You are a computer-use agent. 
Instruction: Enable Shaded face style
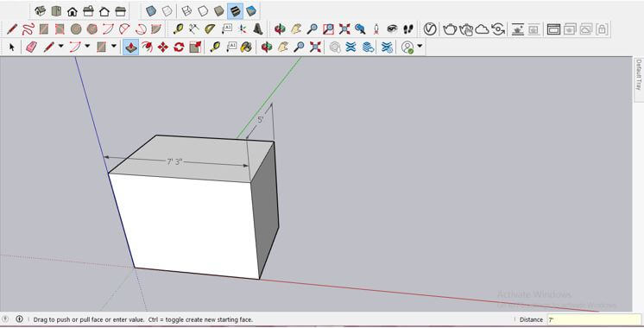pyautogui.click(x=219, y=11)
